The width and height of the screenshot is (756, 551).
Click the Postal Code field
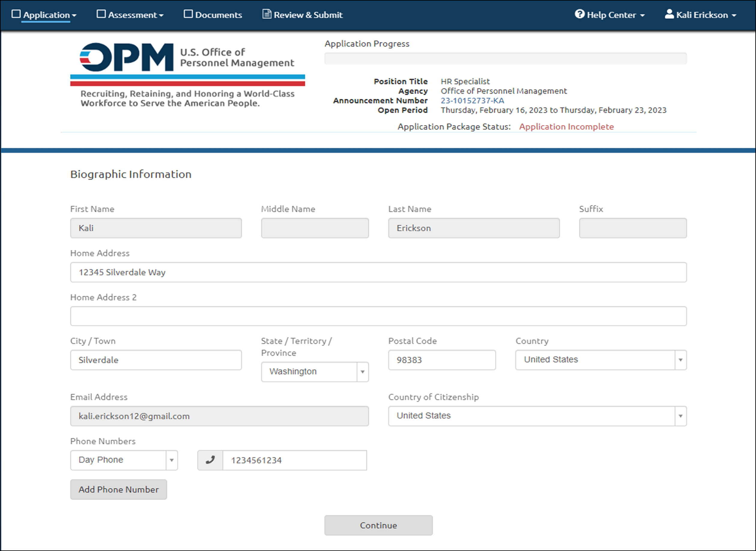(x=442, y=360)
